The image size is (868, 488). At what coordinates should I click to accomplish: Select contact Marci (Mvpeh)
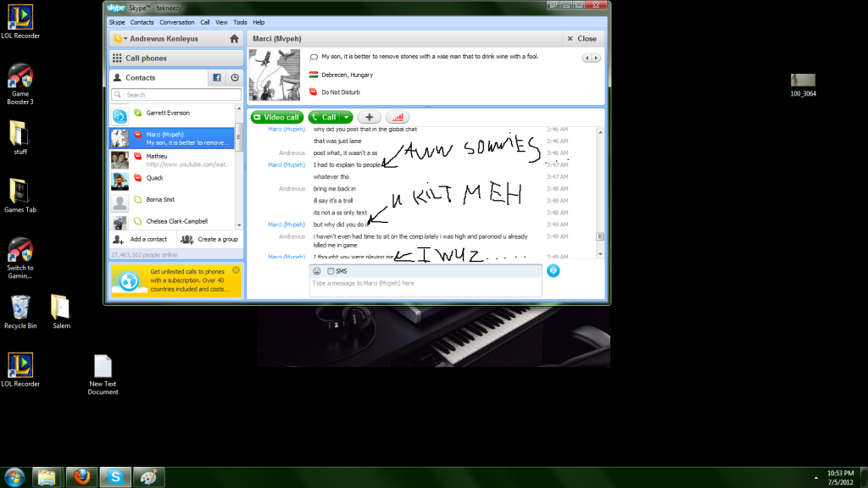pyautogui.click(x=173, y=138)
